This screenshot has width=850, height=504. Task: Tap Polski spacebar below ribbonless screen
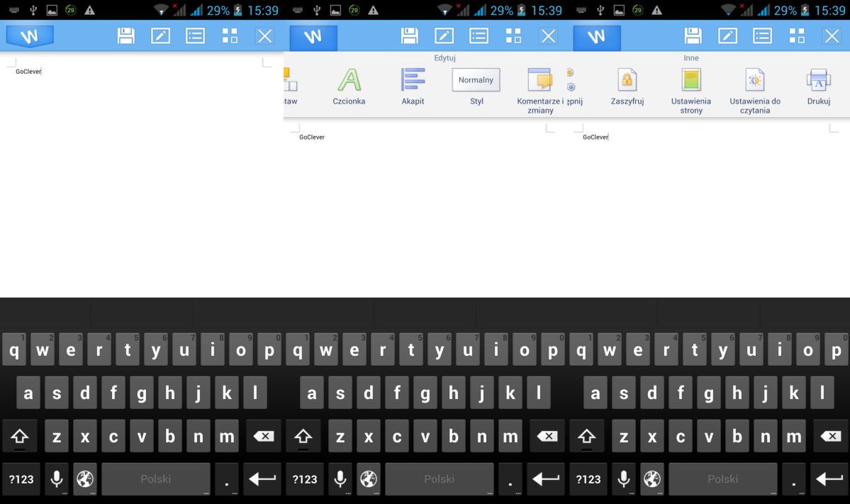click(x=155, y=479)
